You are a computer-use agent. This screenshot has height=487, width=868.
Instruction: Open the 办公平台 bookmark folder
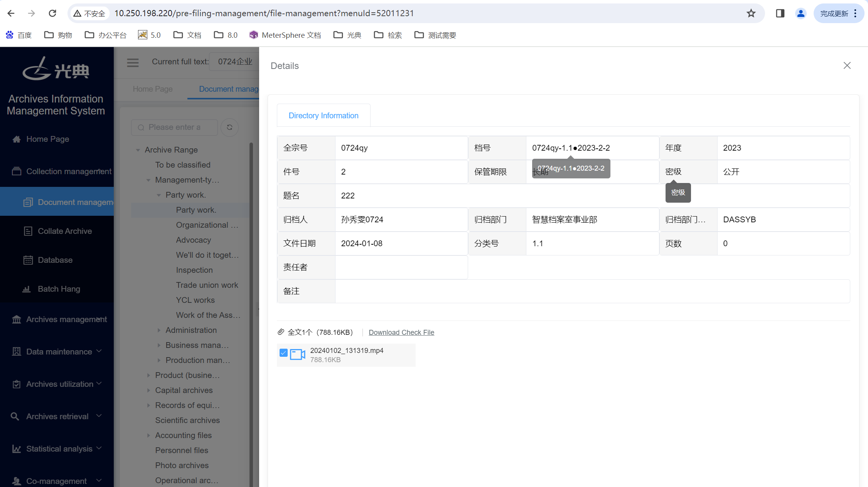click(105, 35)
